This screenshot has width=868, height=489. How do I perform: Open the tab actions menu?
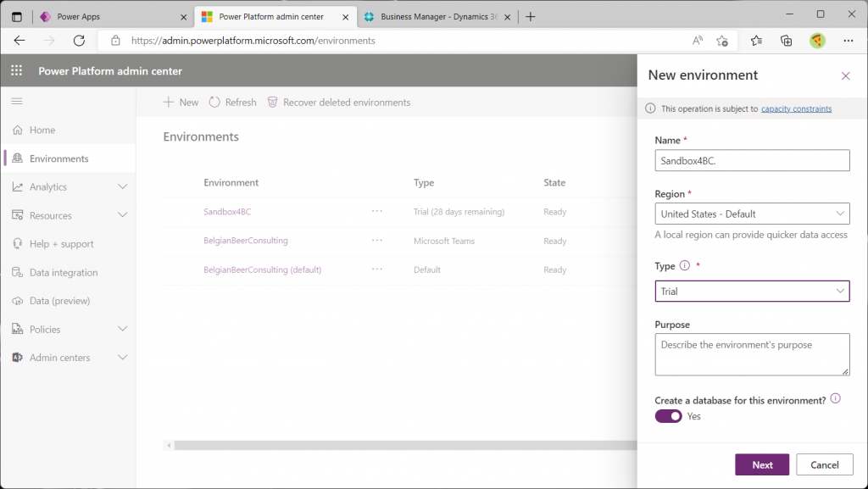[17, 17]
